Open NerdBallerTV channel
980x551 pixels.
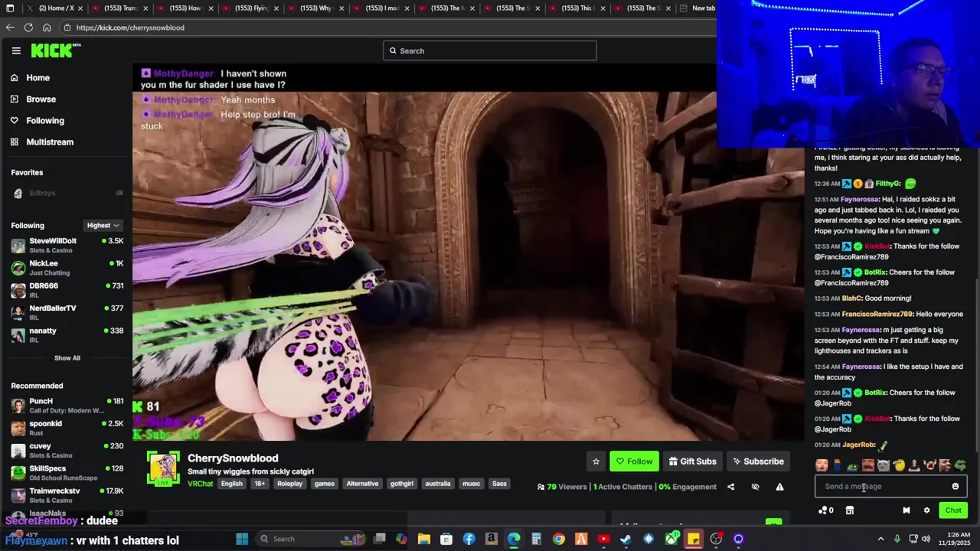point(67,312)
